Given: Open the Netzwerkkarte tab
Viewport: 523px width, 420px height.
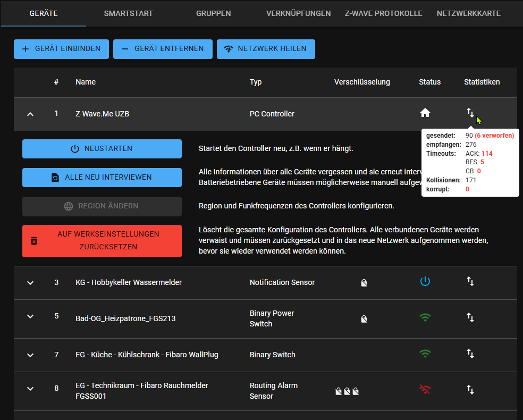Looking at the screenshot, I should (x=468, y=13).
